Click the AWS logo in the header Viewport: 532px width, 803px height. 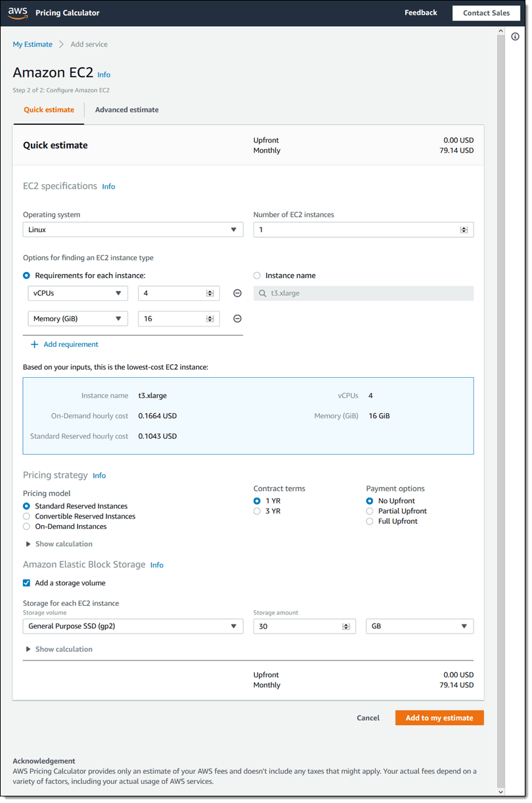coord(18,12)
